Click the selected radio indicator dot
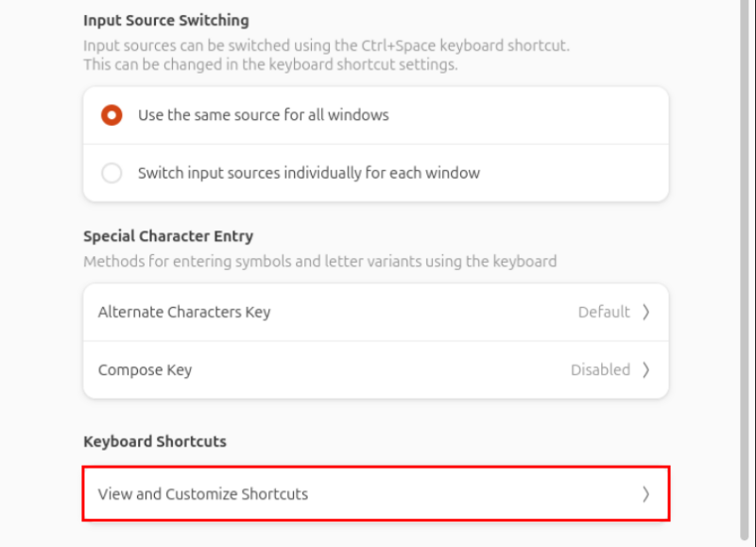The height and width of the screenshot is (547, 756). click(112, 114)
